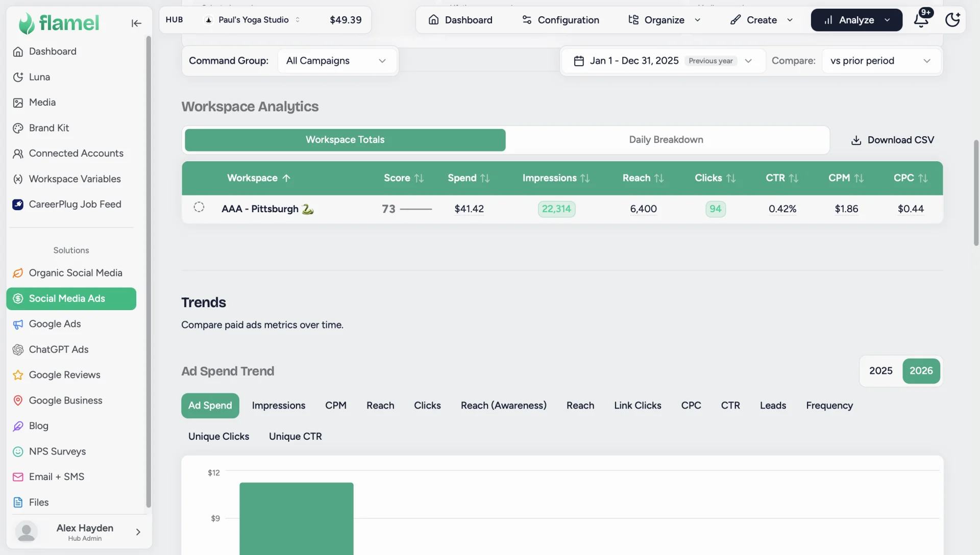
Task: Open Dashboard in top nav
Action: coord(460,20)
